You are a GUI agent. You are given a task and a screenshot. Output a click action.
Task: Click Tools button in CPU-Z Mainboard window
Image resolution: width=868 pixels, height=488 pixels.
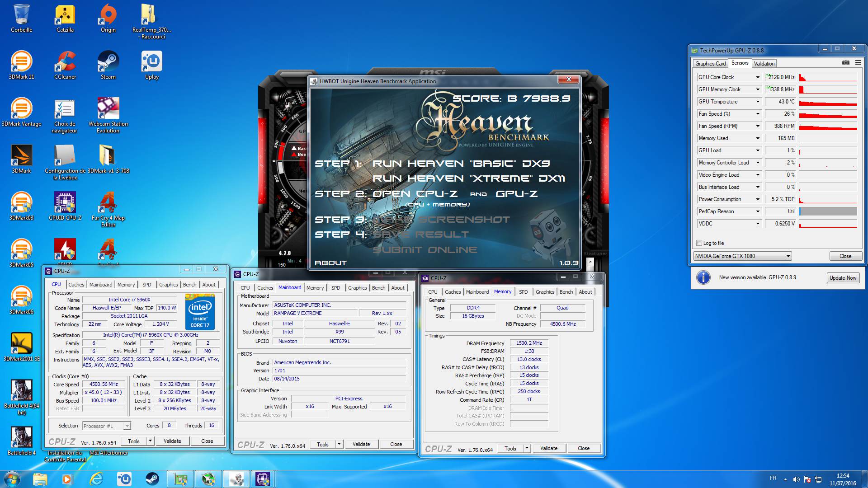tap(322, 444)
